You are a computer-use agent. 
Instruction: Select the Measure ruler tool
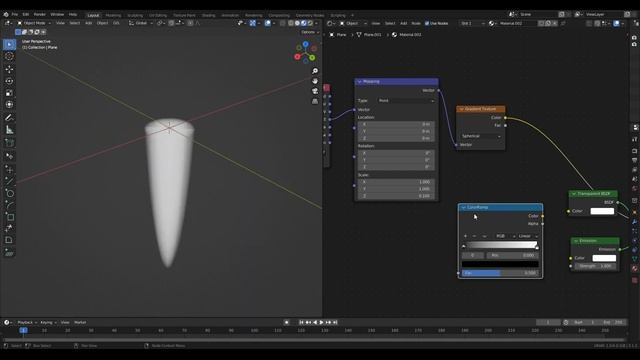pos(9,130)
